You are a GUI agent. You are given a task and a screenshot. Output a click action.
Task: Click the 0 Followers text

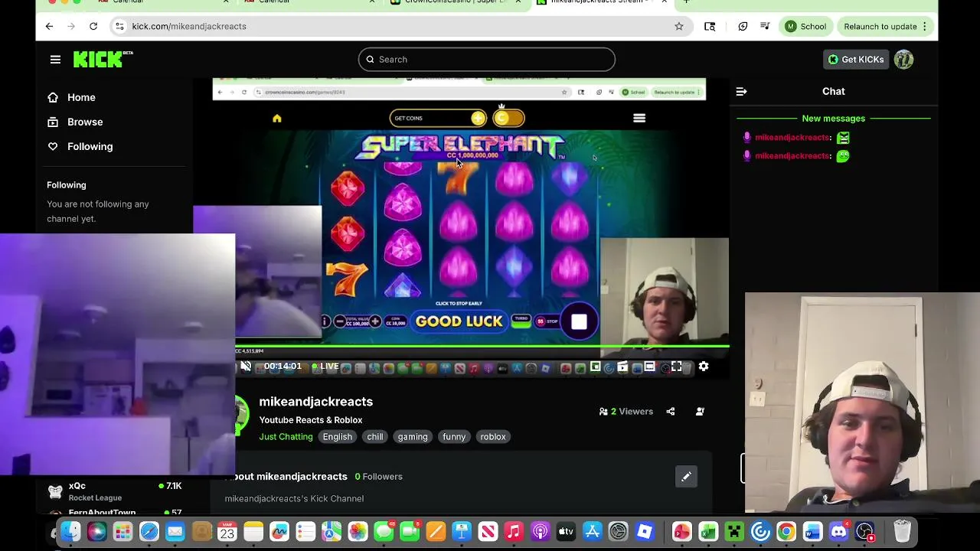378,476
